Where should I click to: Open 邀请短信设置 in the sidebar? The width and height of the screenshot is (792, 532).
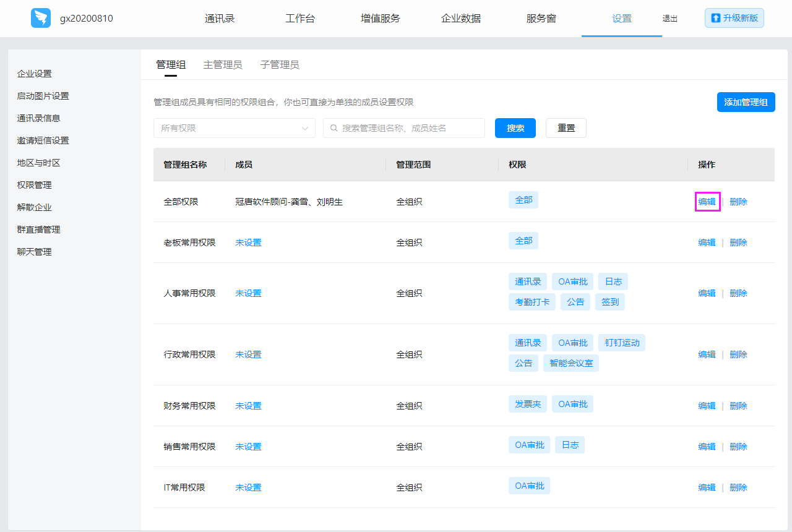(43, 140)
